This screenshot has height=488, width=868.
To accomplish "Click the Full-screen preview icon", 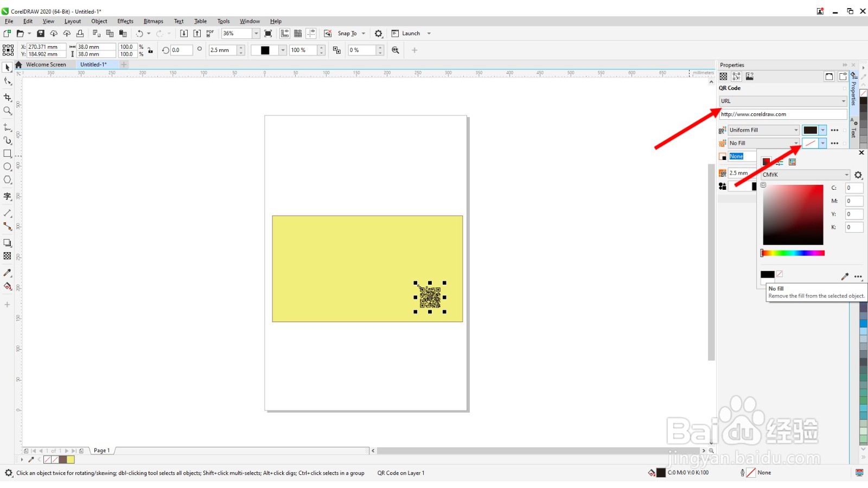I will click(268, 34).
